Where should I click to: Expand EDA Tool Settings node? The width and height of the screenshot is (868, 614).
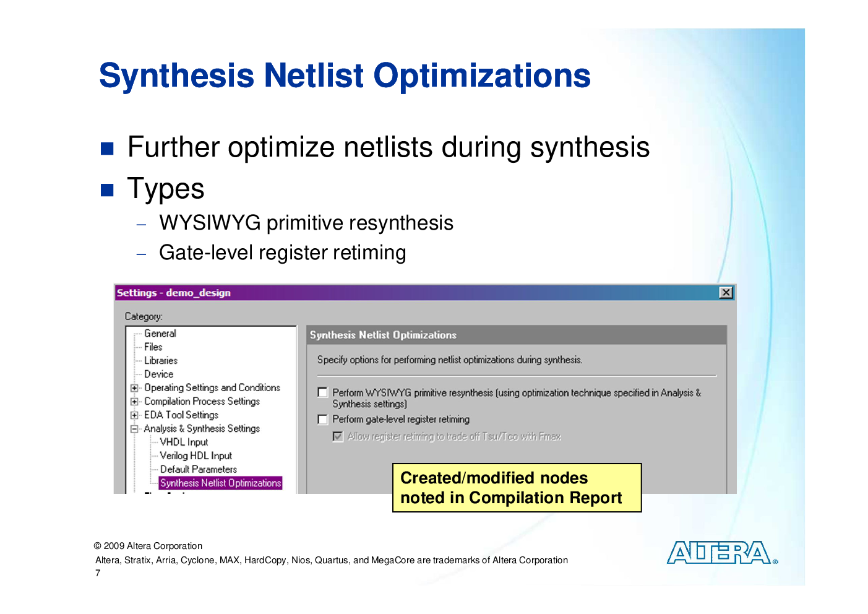(x=134, y=415)
